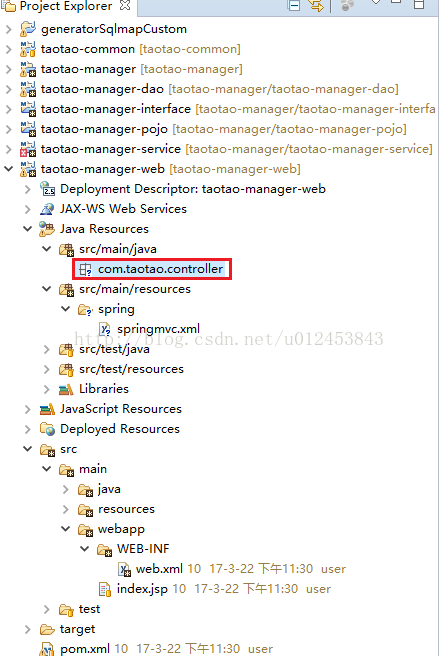
Task: Click the taotao-manager-service error project icon
Action: (28, 149)
